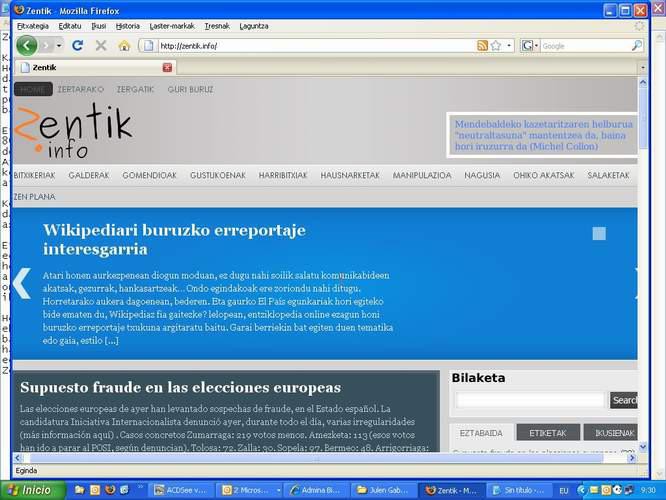Open the Michel Collon quote link

click(543, 135)
